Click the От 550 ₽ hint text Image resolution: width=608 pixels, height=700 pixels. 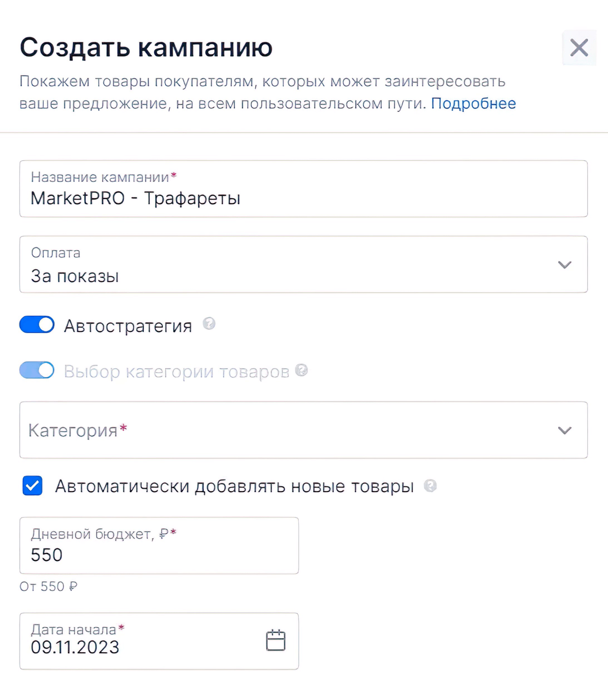tap(48, 586)
